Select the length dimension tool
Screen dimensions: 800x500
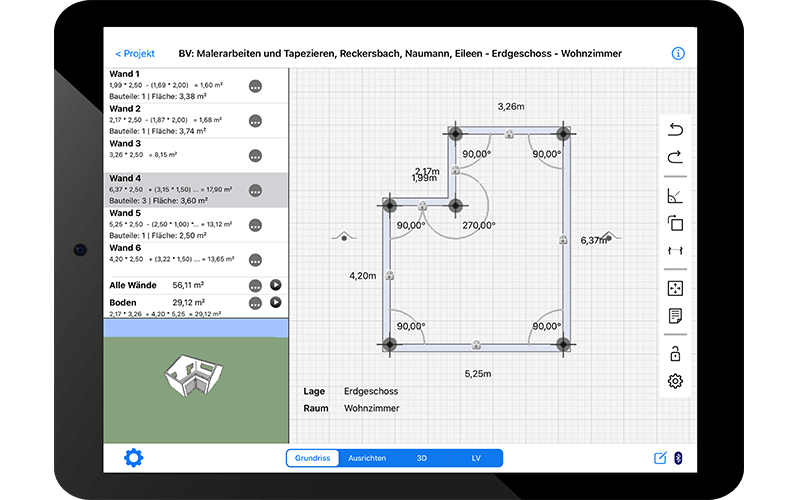(675, 250)
